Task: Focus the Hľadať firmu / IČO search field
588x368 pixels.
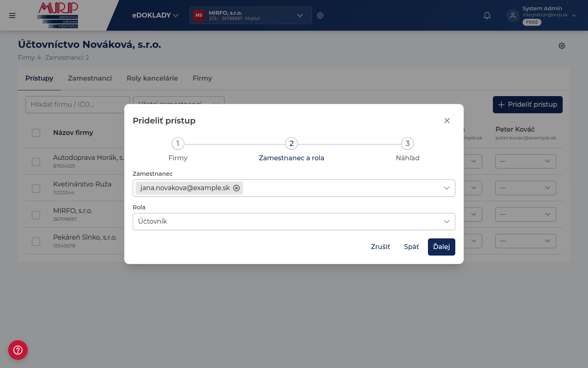Action: (77, 105)
